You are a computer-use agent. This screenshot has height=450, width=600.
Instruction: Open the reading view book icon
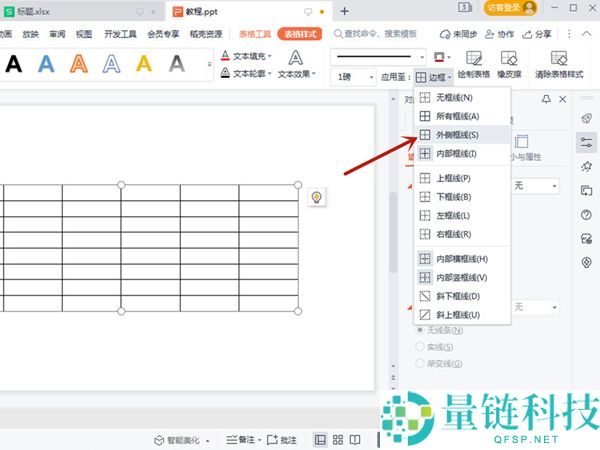354,440
